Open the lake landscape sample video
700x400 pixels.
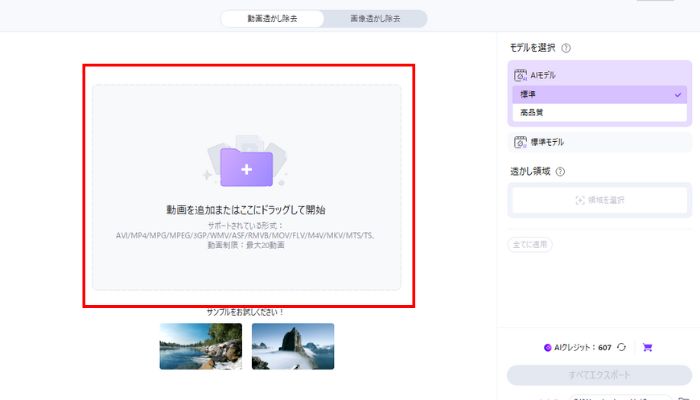click(200, 346)
